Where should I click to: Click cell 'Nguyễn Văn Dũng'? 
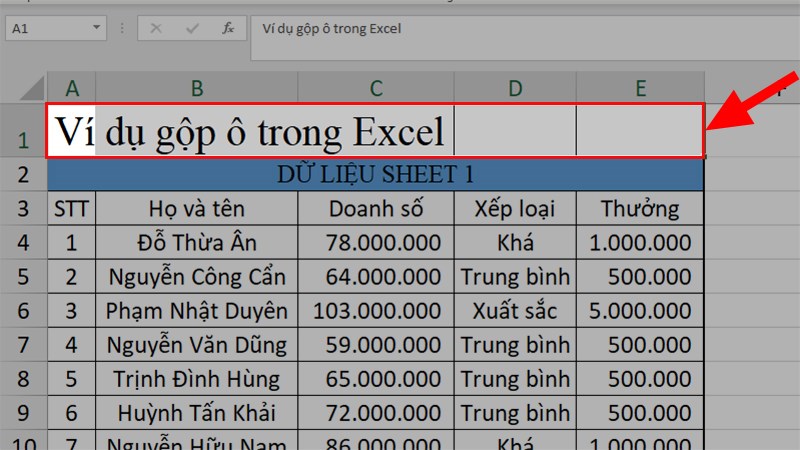pyautogui.click(x=196, y=345)
